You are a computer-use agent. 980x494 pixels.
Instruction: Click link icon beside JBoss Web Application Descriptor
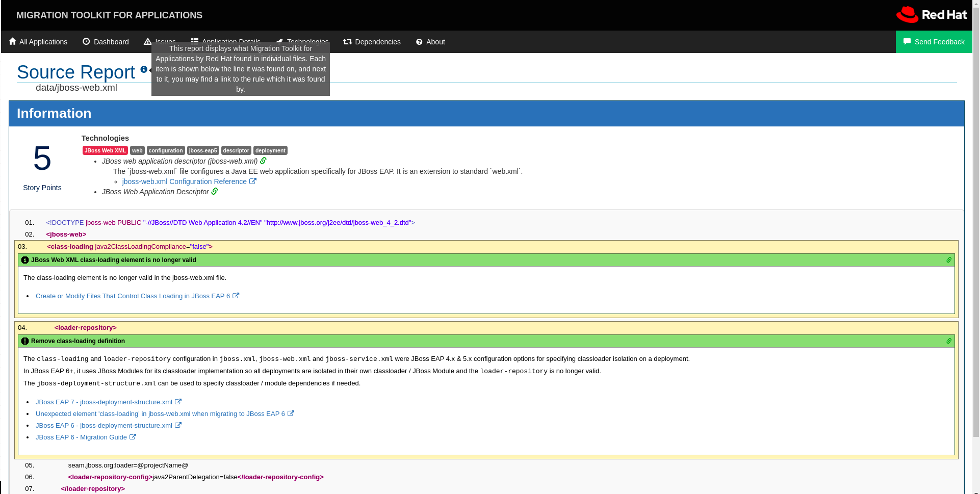click(x=215, y=191)
